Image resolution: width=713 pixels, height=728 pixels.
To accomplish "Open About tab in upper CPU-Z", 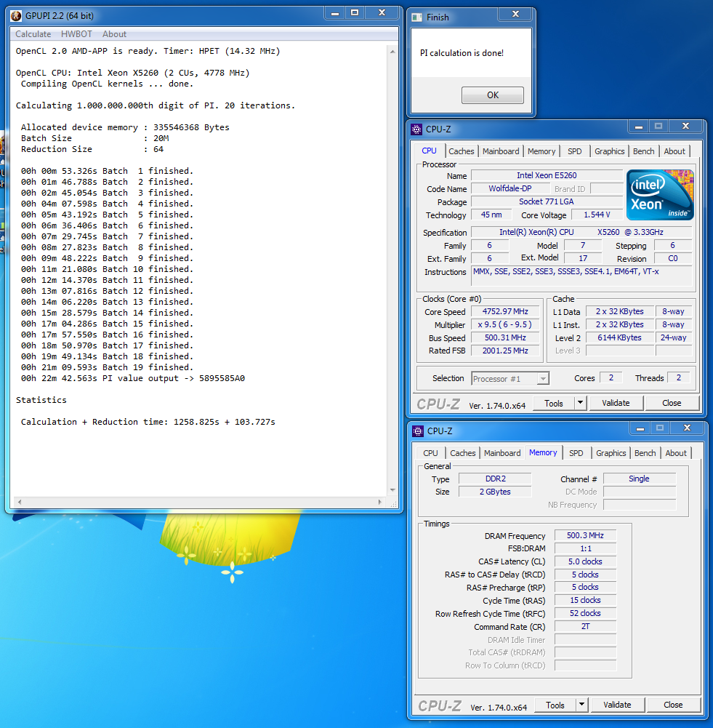I will [x=674, y=151].
